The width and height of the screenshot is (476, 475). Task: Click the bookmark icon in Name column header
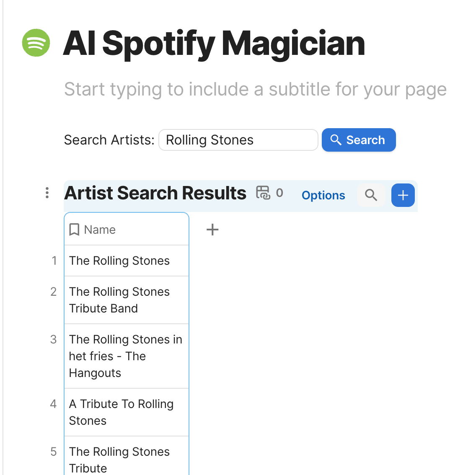pyautogui.click(x=74, y=230)
